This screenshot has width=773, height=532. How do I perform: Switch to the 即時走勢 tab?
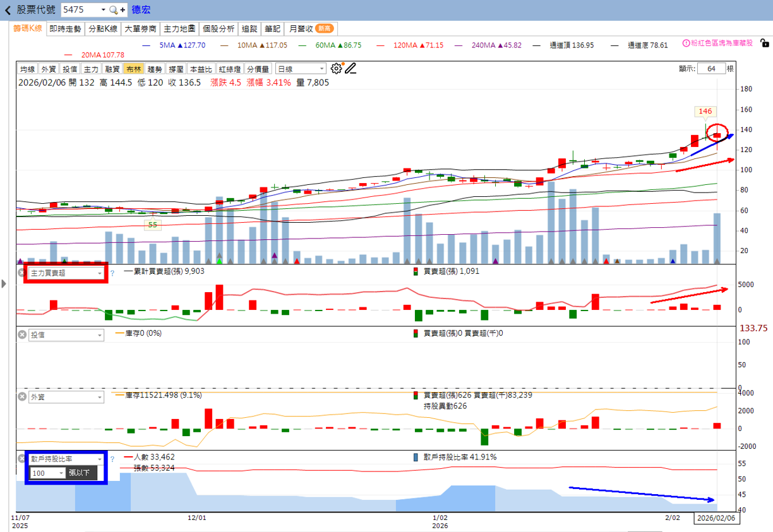tap(65, 28)
